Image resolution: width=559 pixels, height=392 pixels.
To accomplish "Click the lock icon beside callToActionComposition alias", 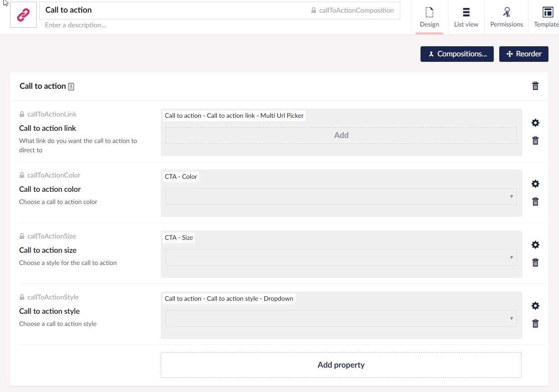I will pyautogui.click(x=314, y=11).
